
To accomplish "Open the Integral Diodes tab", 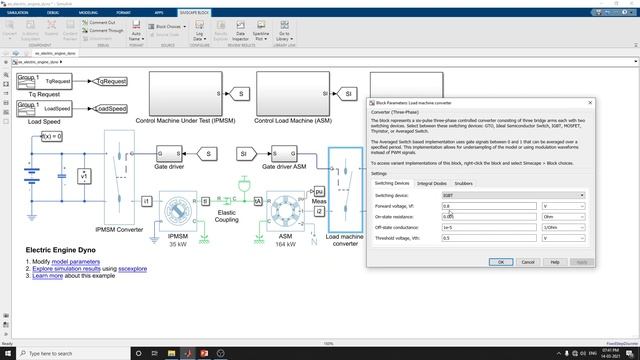I will (432, 184).
